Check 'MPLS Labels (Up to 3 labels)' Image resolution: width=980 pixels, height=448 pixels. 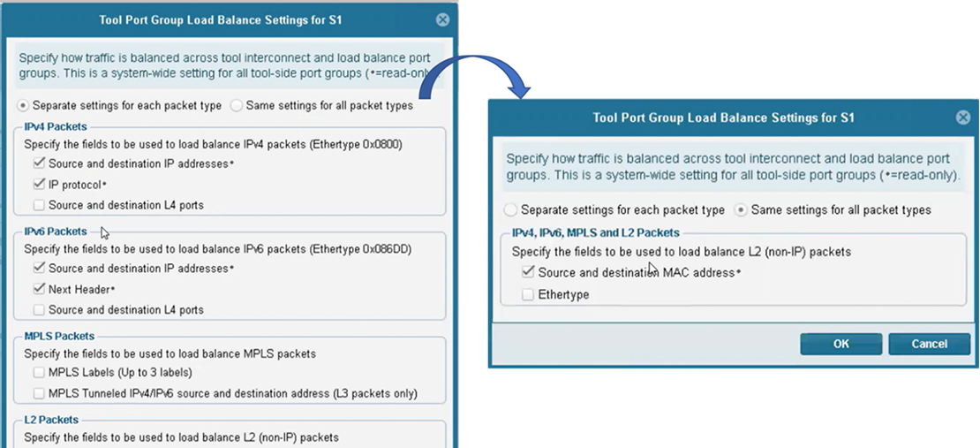tap(39, 372)
